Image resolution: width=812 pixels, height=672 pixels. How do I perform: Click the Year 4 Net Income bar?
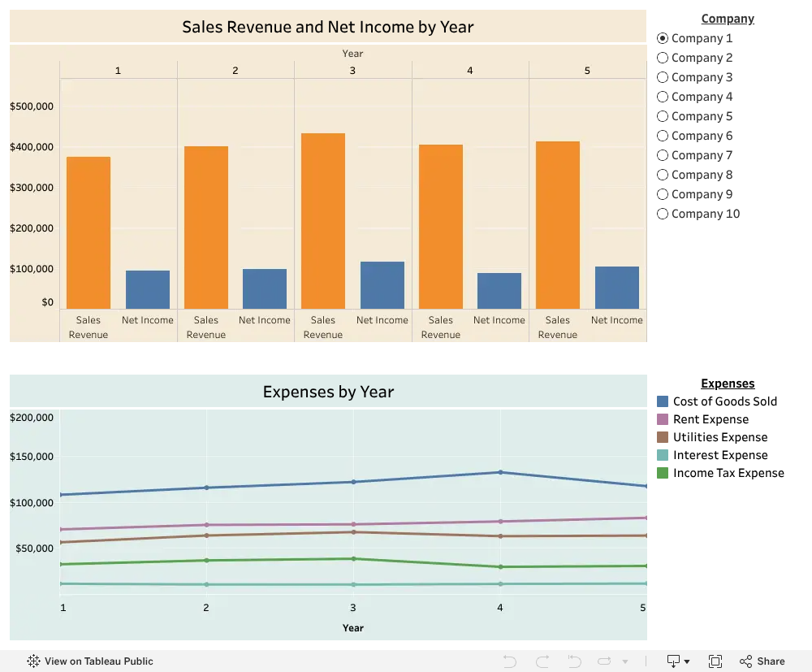tap(499, 291)
